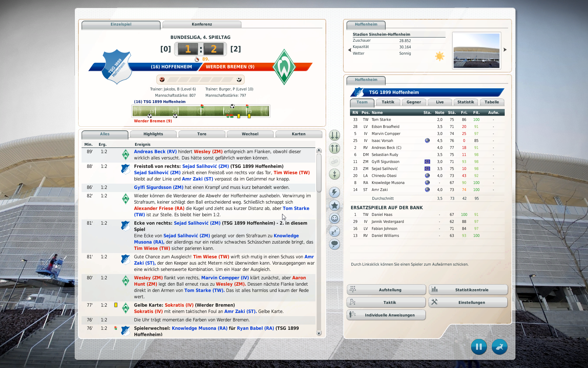Click the Hoffenheim club crest in scoreboard

click(117, 67)
